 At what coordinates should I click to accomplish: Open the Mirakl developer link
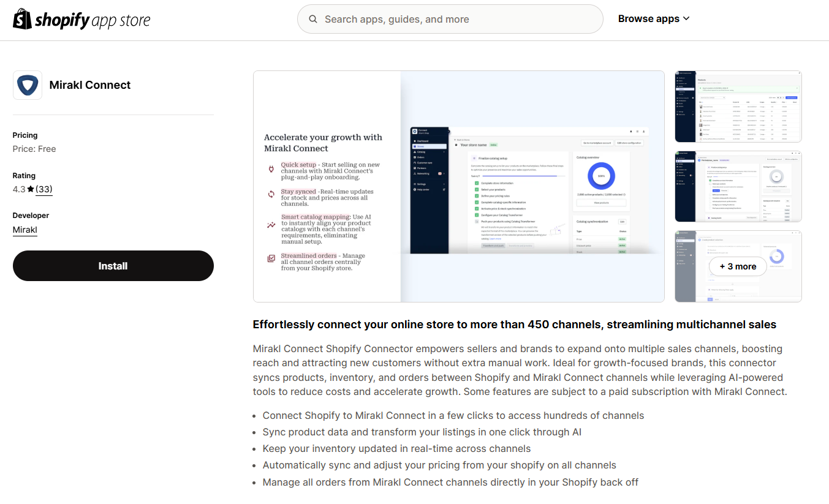coord(25,230)
